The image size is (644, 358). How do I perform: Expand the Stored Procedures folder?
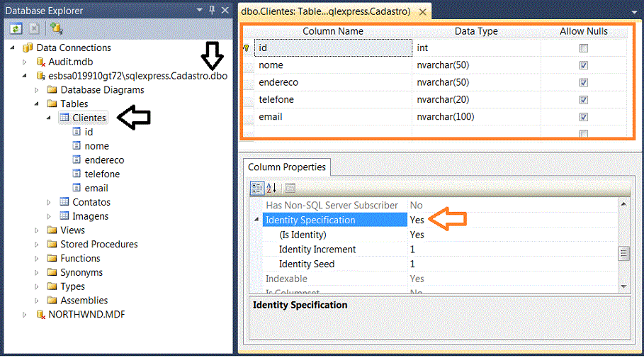(x=37, y=244)
